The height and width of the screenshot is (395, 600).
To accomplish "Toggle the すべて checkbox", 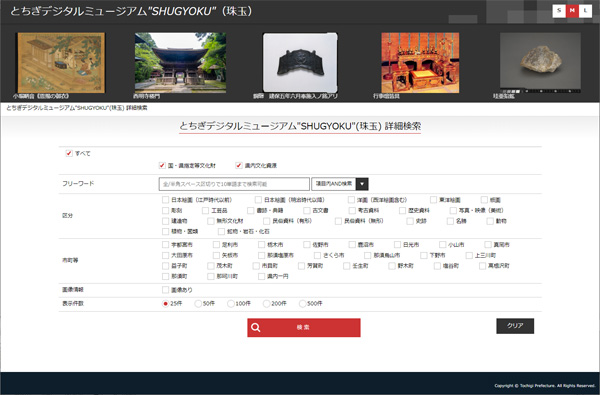I will coord(69,153).
